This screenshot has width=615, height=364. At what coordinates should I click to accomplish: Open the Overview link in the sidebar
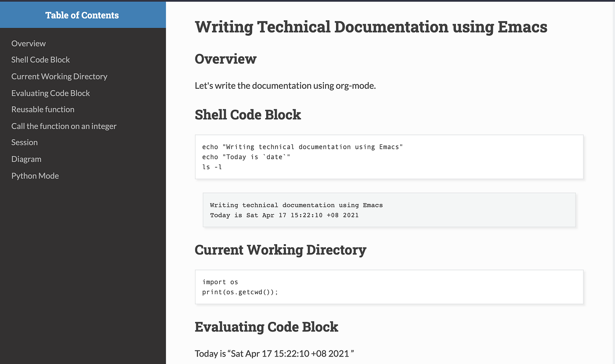click(x=29, y=43)
